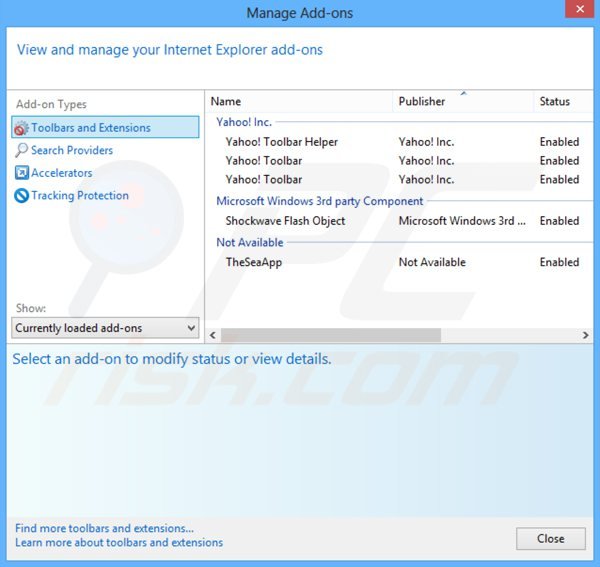Select Toolbars and Extensions add-on type
Viewport: 600px width, 567px height.
(x=105, y=127)
